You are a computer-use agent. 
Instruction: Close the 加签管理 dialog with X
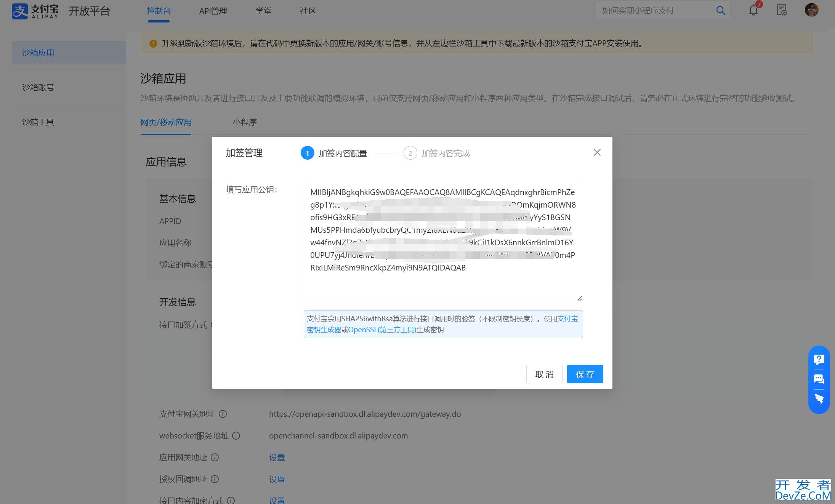pyautogui.click(x=597, y=153)
